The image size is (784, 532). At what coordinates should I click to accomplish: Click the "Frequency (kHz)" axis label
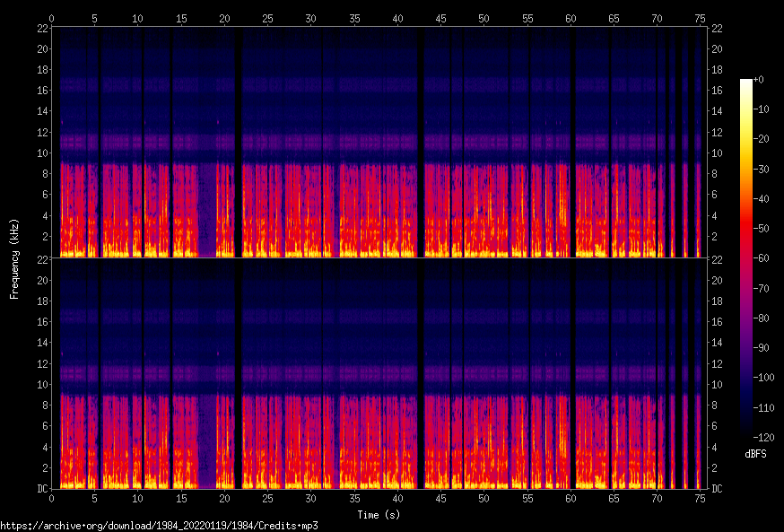click(13, 258)
